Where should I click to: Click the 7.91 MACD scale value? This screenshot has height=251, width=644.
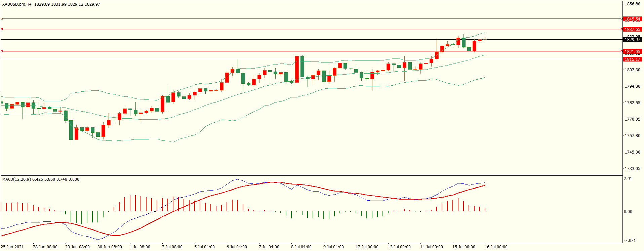click(628, 179)
